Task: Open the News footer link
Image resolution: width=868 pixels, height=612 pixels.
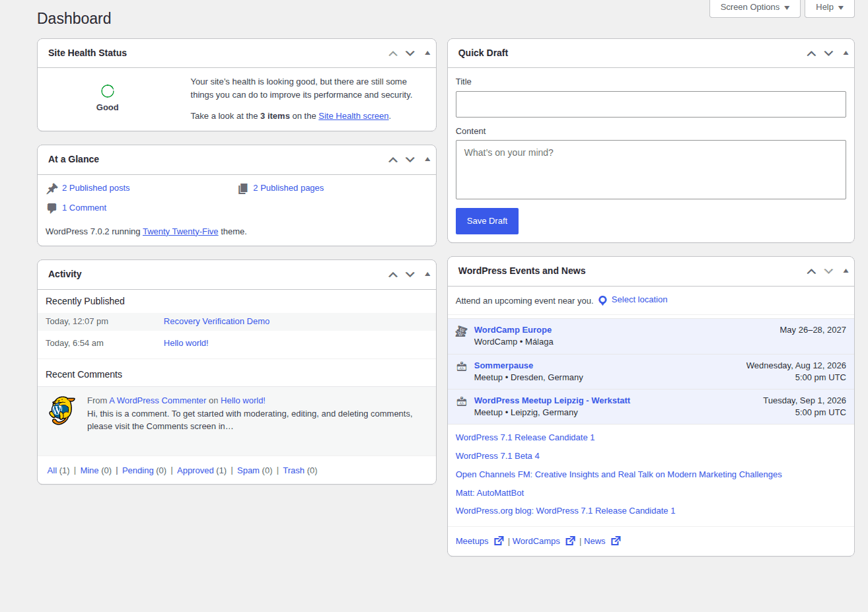Action: (x=595, y=541)
